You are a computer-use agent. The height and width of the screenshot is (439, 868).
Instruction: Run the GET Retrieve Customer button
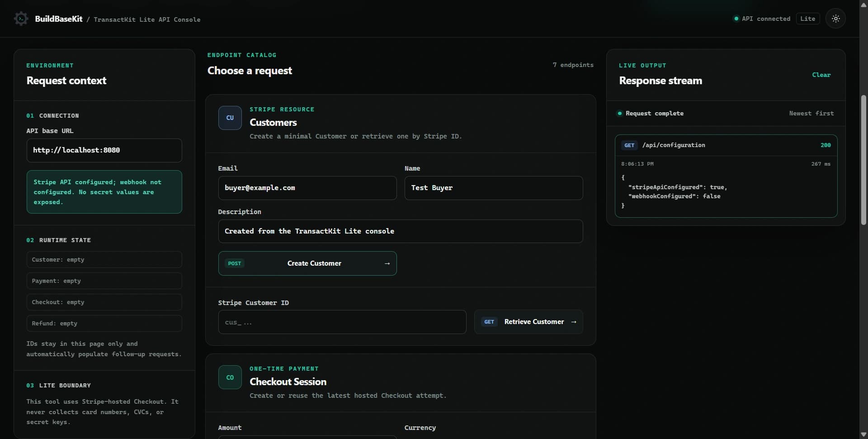[x=528, y=322]
